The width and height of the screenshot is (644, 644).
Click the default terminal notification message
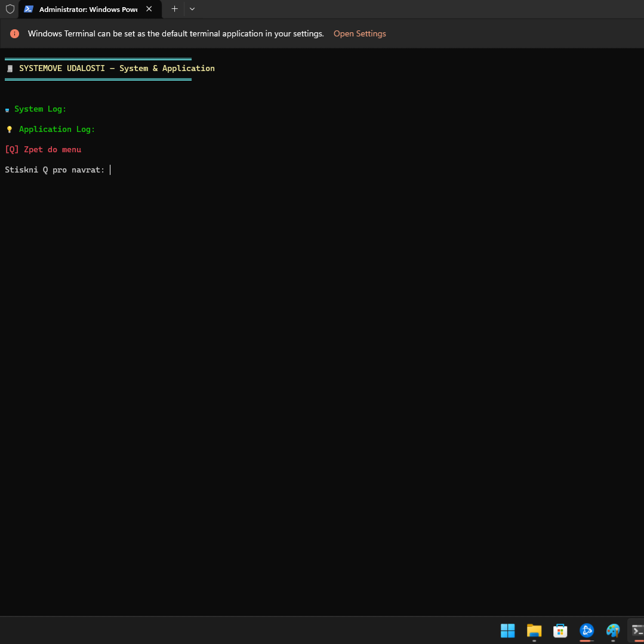pyautogui.click(x=175, y=34)
